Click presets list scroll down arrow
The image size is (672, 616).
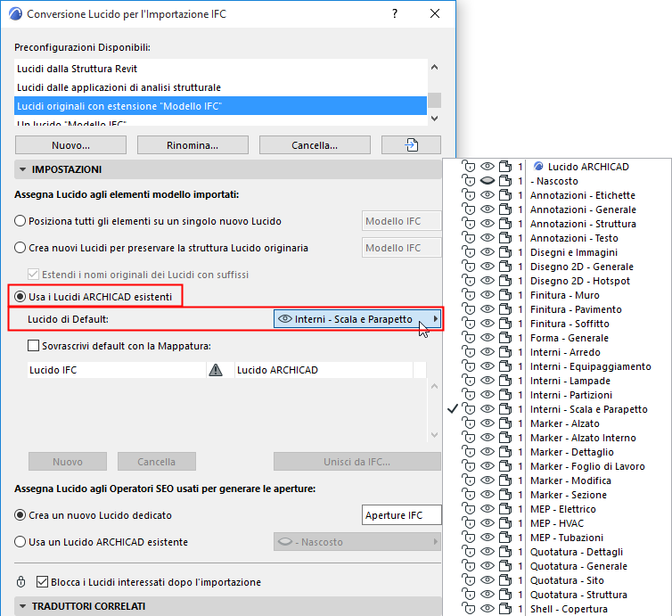click(x=435, y=118)
